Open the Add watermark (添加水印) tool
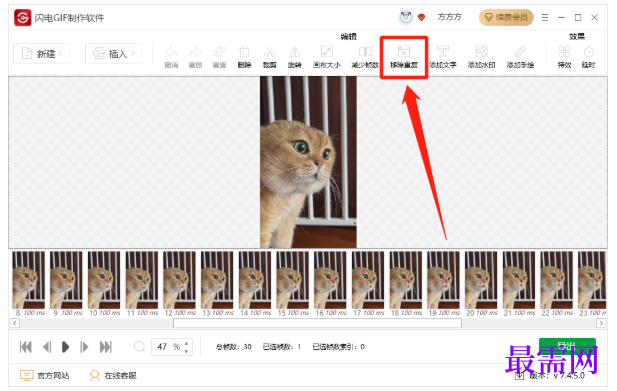Viewport: 617px width, 391px height. pos(482,52)
